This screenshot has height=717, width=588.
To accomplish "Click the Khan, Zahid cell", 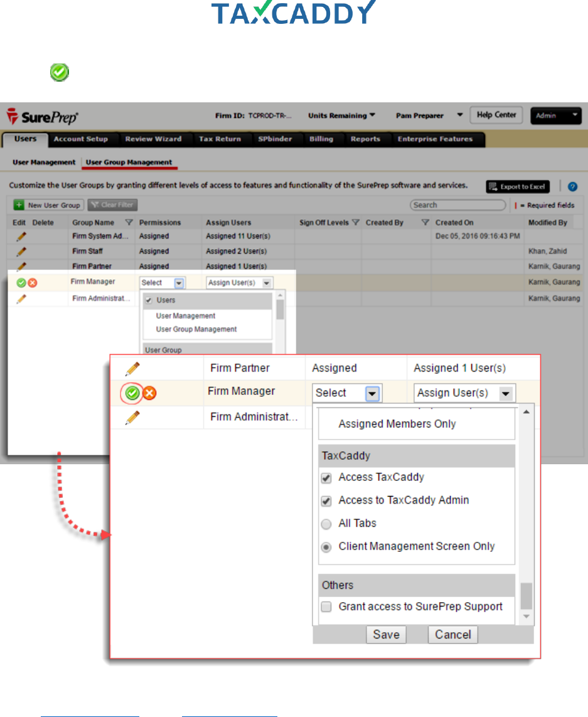I will [547, 252].
